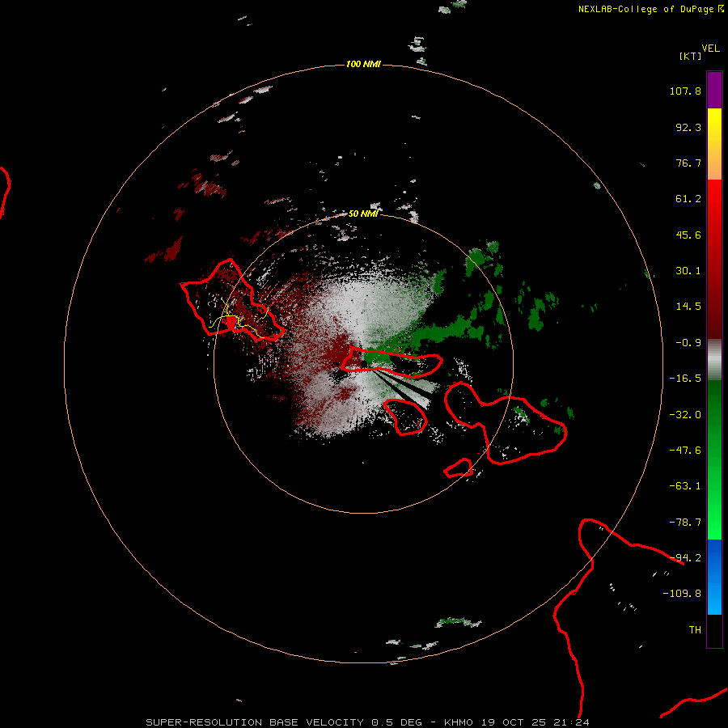Click the 100 NMI range ring label
Viewport: 728px width, 728px height.
pyautogui.click(x=363, y=64)
